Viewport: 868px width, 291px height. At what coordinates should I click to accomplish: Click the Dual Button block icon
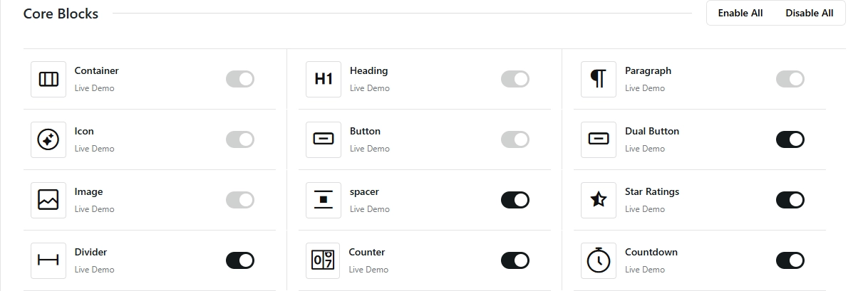point(599,139)
